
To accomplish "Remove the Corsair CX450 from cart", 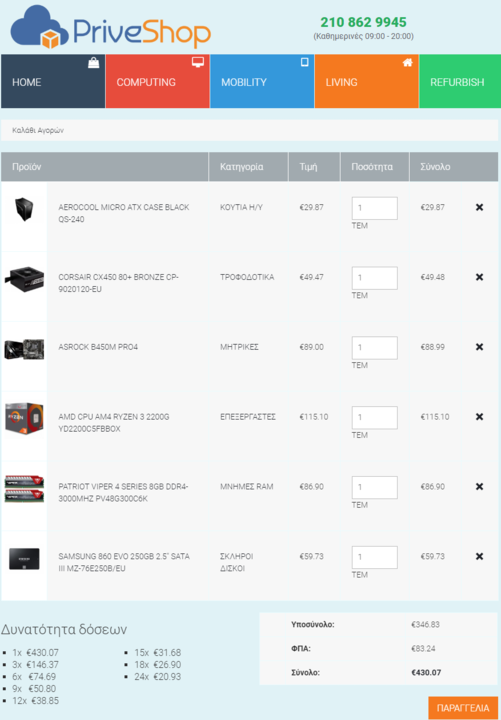I will coord(479,277).
